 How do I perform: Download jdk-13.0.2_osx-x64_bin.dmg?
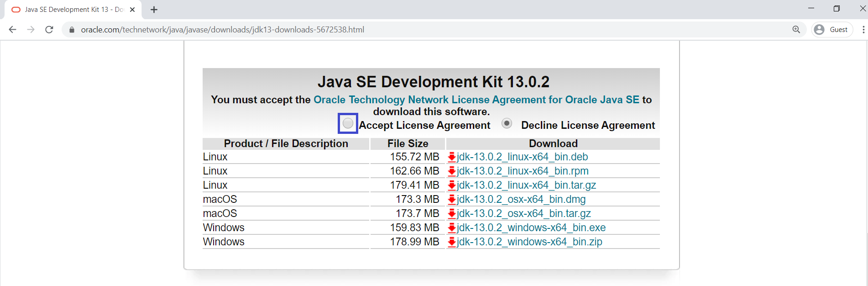pos(521,199)
